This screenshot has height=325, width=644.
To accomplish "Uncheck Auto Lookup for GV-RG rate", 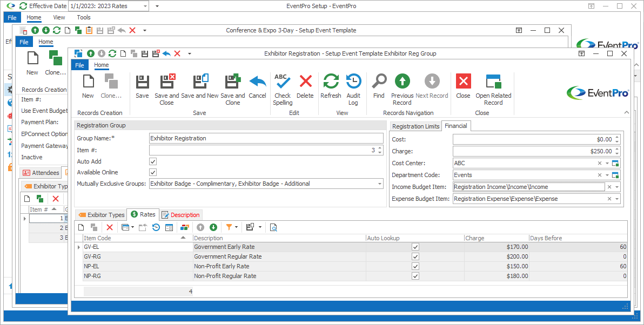I will tap(415, 256).
